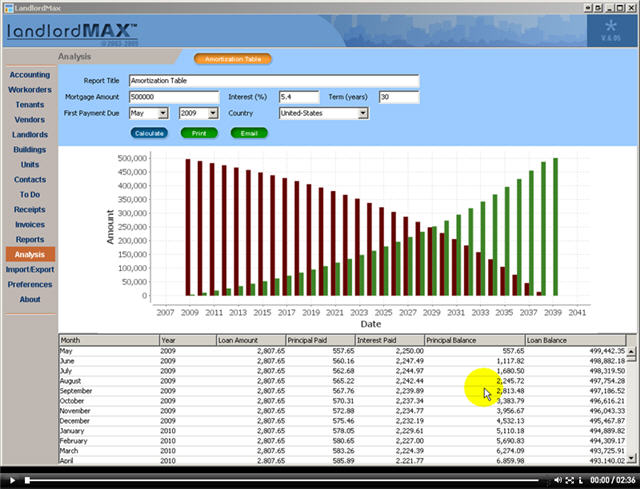Click the video progress bar

[x=282, y=480]
